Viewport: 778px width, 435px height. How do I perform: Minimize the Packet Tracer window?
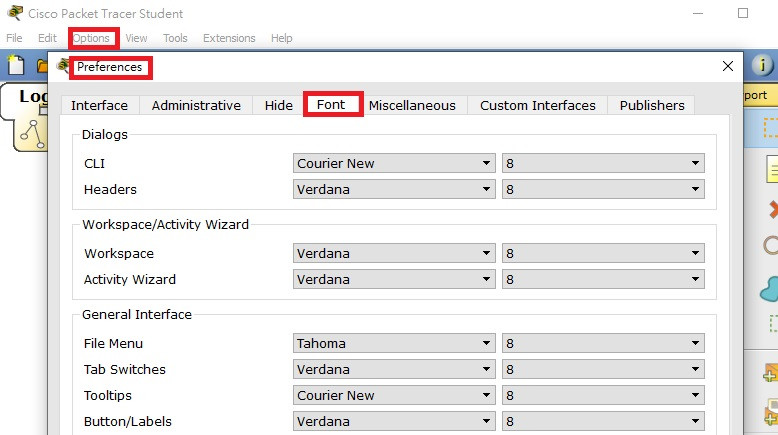(x=698, y=13)
